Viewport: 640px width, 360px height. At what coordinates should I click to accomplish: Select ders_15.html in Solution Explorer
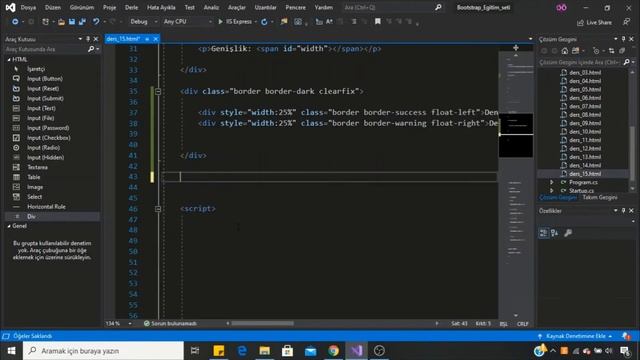pos(585,173)
